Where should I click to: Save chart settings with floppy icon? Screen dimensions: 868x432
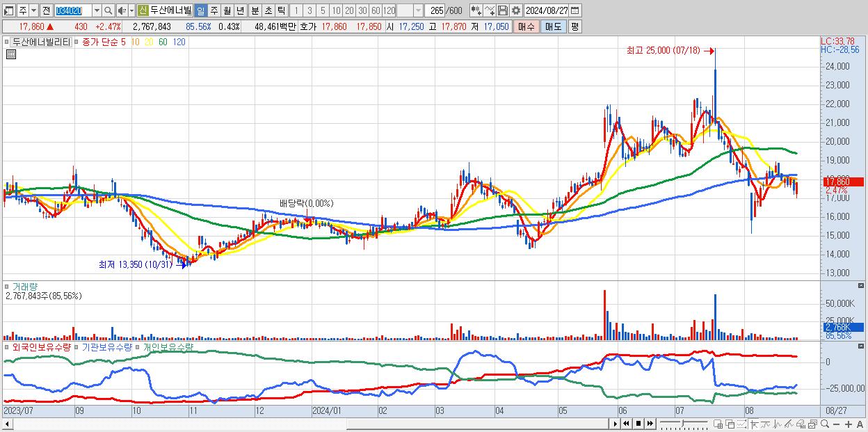(503, 10)
